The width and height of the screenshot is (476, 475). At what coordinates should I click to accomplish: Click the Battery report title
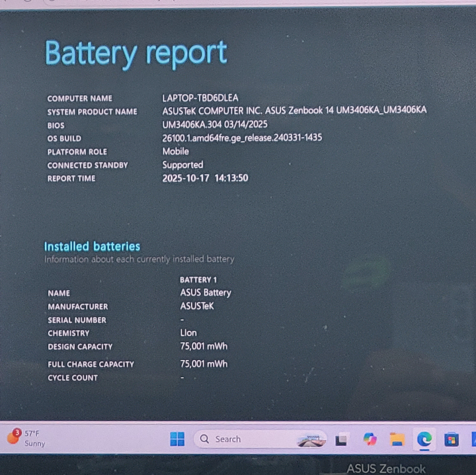(x=136, y=54)
